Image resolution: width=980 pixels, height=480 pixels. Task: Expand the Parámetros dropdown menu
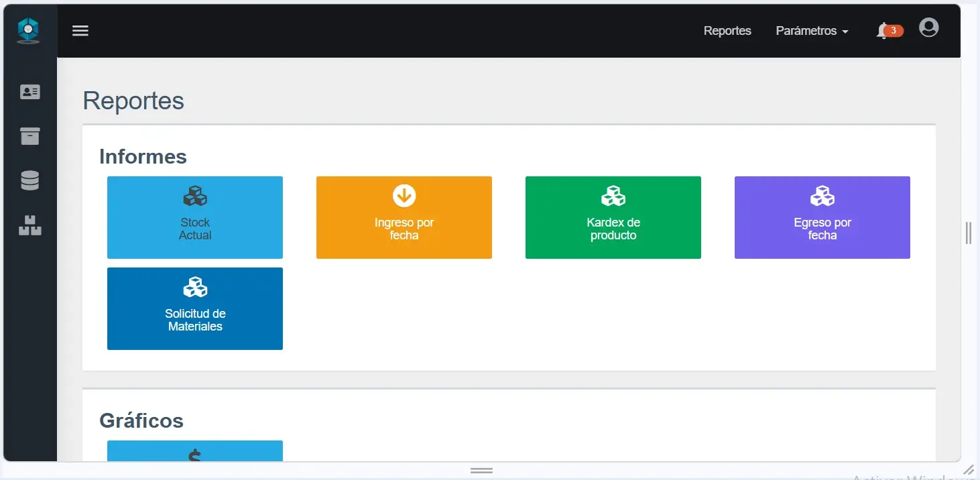pyautogui.click(x=812, y=31)
